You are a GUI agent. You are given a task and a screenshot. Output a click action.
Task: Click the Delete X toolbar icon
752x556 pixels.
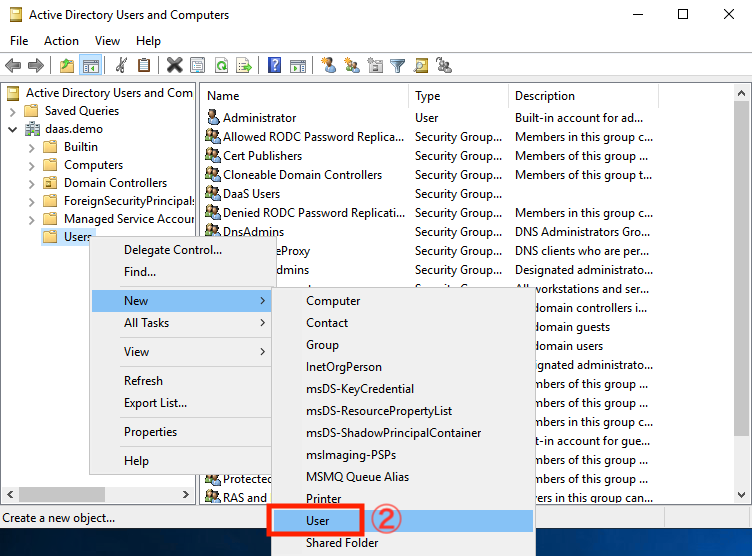click(175, 65)
